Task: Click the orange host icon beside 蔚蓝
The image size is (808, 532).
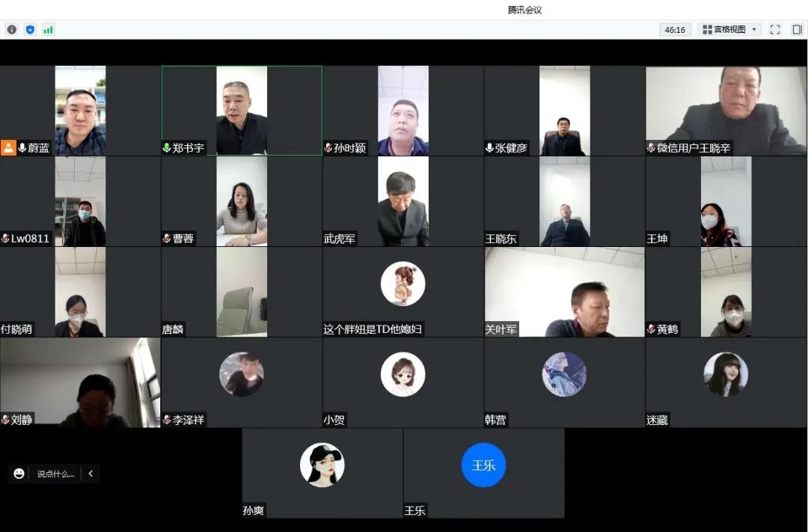Action: [8, 148]
